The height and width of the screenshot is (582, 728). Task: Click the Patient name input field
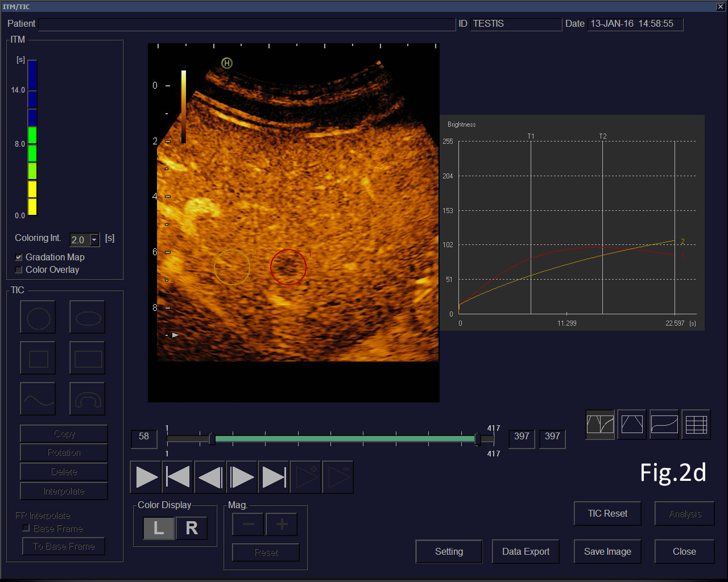pyautogui.click(x=247, y=24)
